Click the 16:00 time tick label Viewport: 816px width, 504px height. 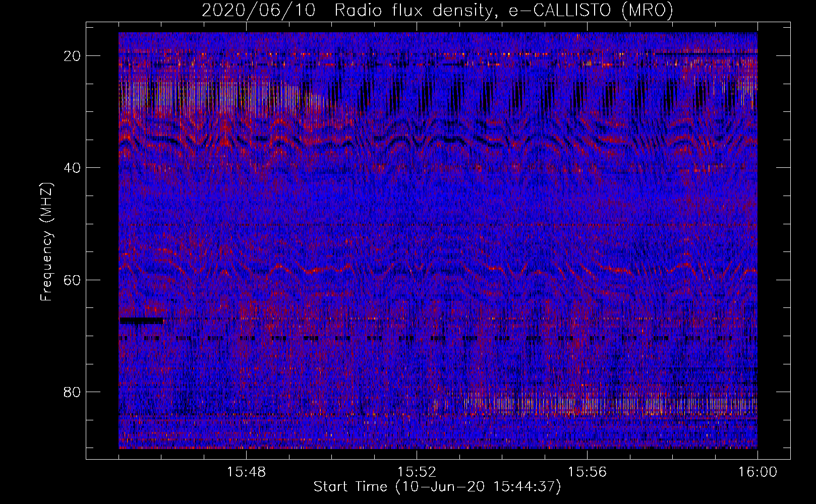[x=757, y=472]
